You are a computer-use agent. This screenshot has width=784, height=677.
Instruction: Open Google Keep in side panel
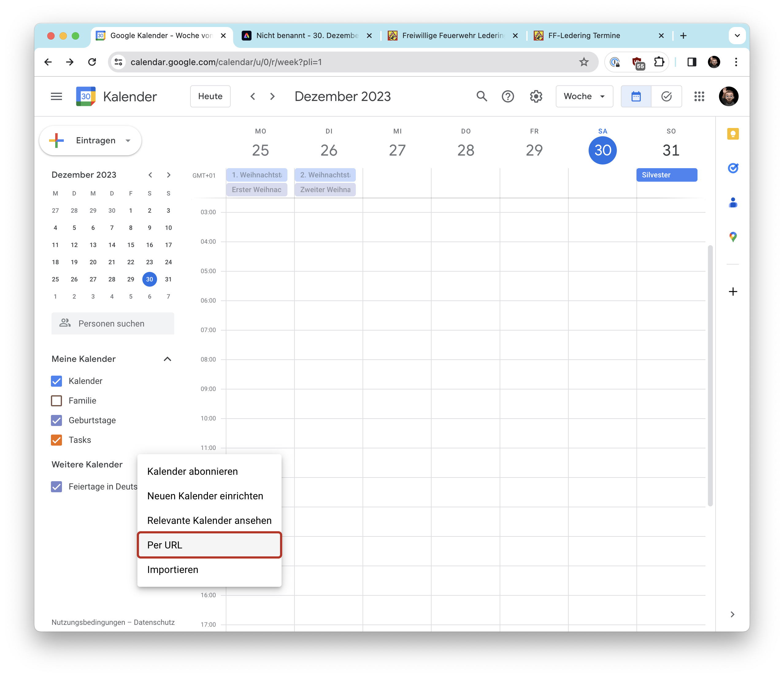tap(733, 134)
